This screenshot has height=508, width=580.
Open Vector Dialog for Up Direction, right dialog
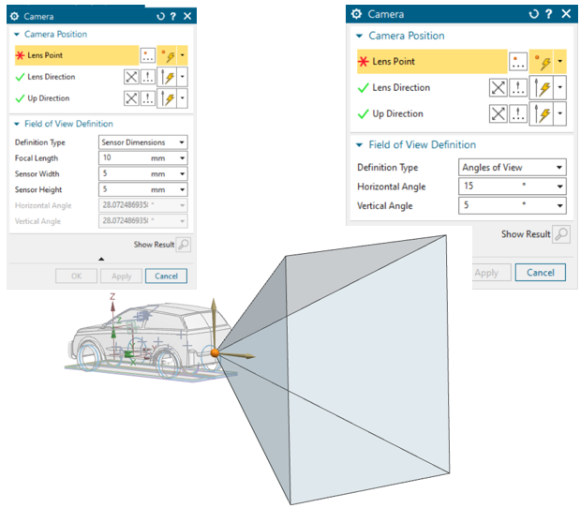[x=518, y=114]
